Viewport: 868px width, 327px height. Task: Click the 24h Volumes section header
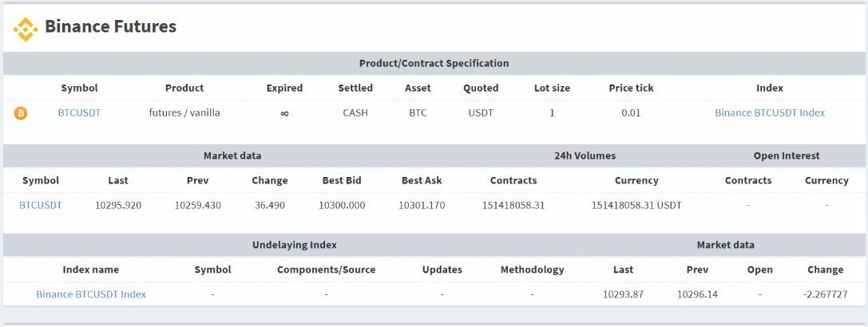(x=585, y=156)
